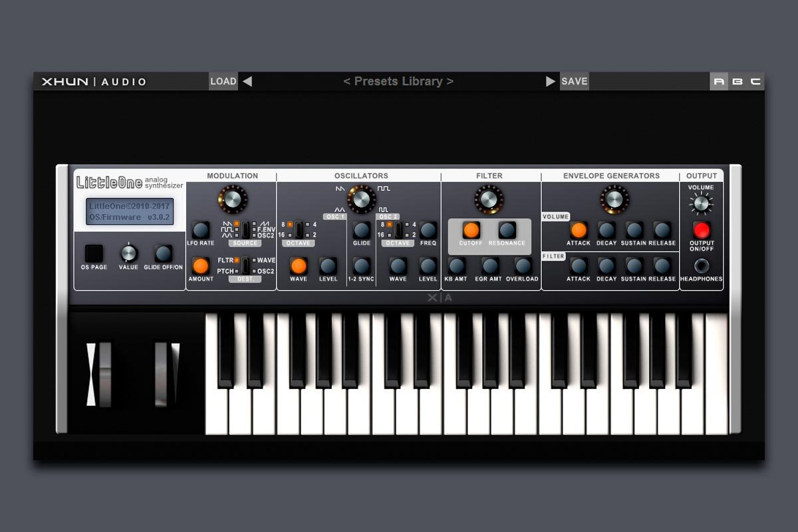Click the OSC 2 FREQ knob
798x532 pixels.
tap(428, 230)
